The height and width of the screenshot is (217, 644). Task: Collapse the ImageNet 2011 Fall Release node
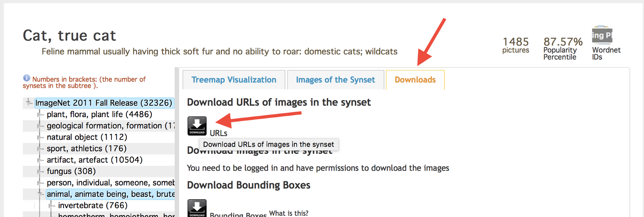click(x=29, y=103)
